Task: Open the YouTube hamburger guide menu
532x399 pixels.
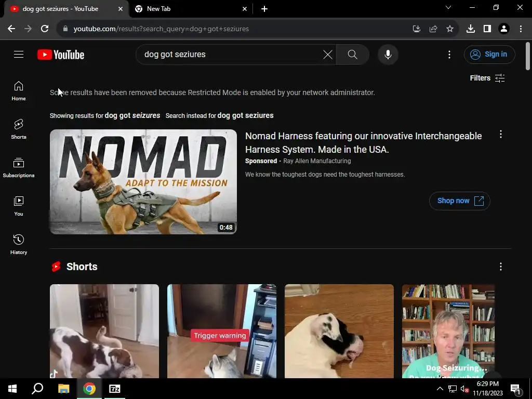Action: point(19,54)
